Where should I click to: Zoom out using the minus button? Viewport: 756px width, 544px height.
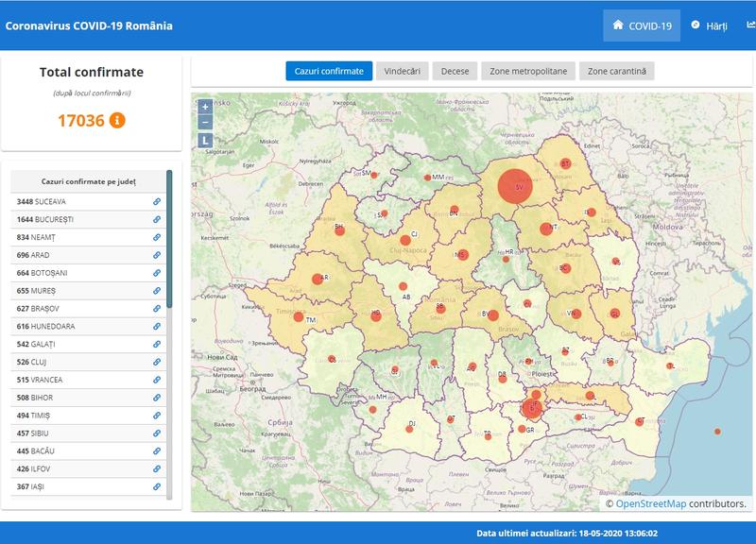[204, 124]
